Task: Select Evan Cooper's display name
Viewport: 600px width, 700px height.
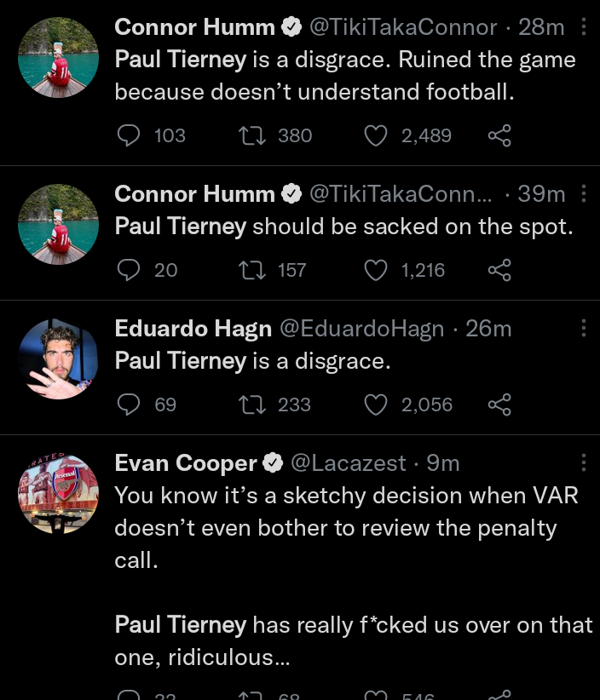Action: pos(185,462)
